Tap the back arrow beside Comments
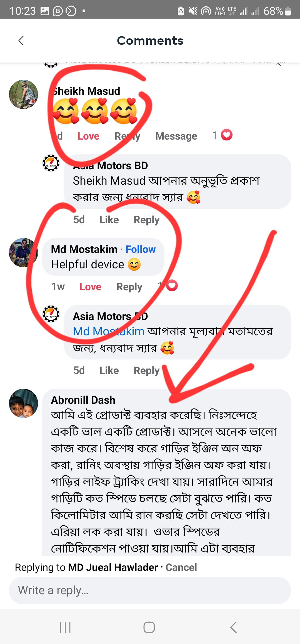 [21, 41]
